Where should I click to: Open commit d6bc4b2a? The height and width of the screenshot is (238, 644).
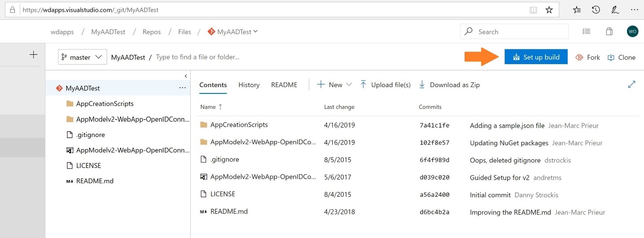coord(434,212)
